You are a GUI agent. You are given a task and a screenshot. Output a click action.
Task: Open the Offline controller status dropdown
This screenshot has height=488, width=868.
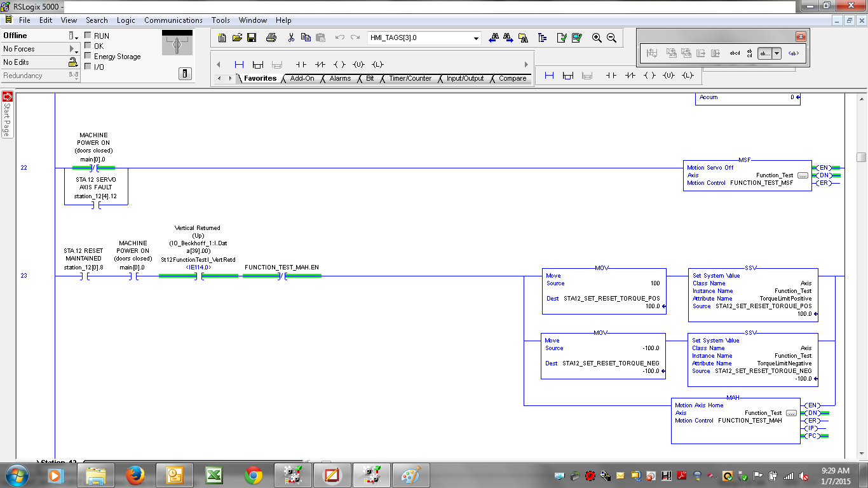point(73,36)
